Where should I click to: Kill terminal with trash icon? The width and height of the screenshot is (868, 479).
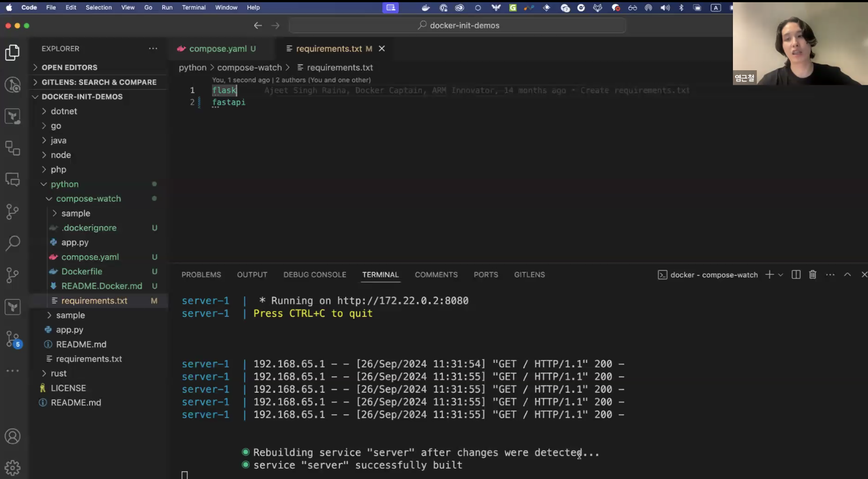coord(813,275)
